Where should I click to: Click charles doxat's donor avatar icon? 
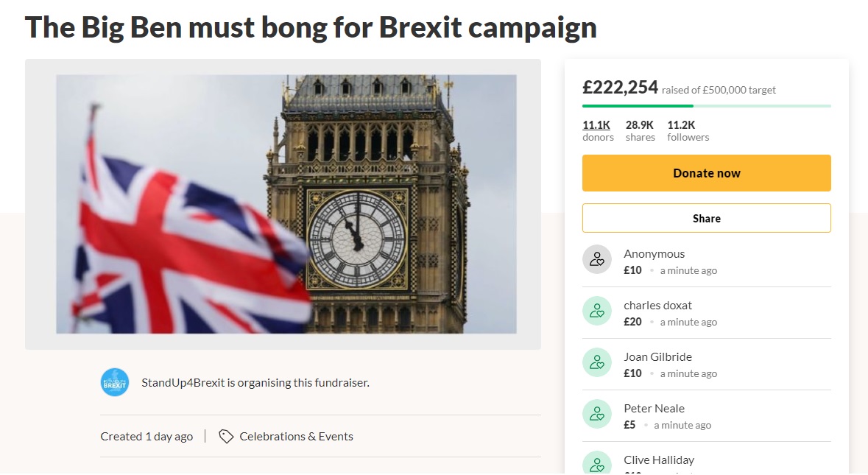597,312
